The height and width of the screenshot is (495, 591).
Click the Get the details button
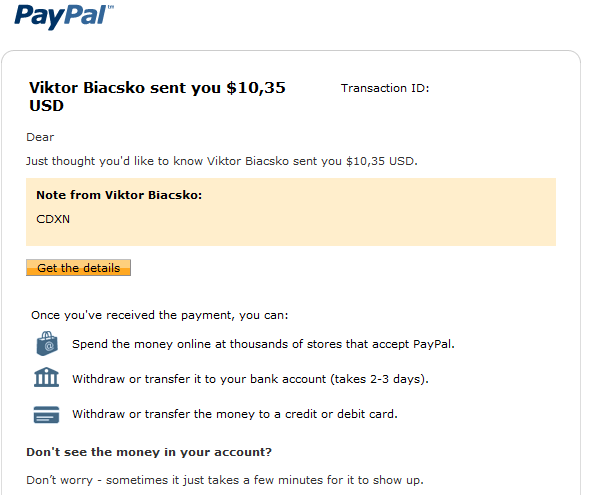point(78,268)
